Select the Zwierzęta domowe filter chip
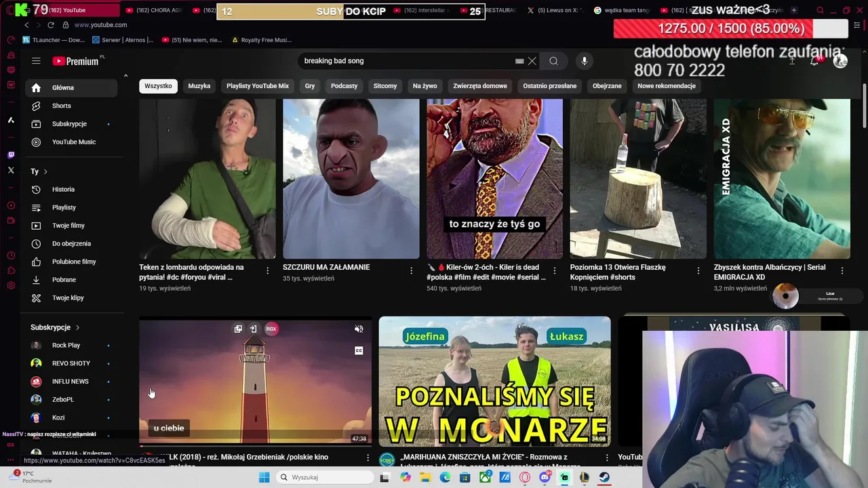The width and height of the screenshot is (868, 488). [x=480, y=86]
